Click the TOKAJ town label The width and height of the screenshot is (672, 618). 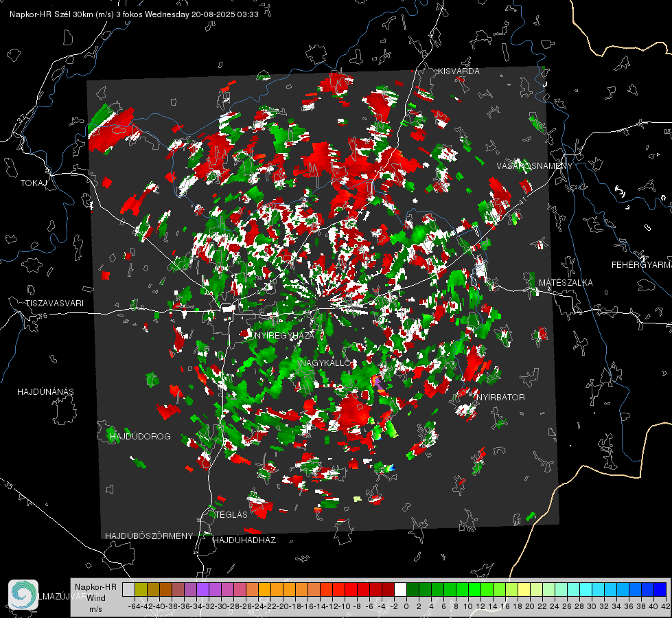pyautogui.click(x=34, y=183)
